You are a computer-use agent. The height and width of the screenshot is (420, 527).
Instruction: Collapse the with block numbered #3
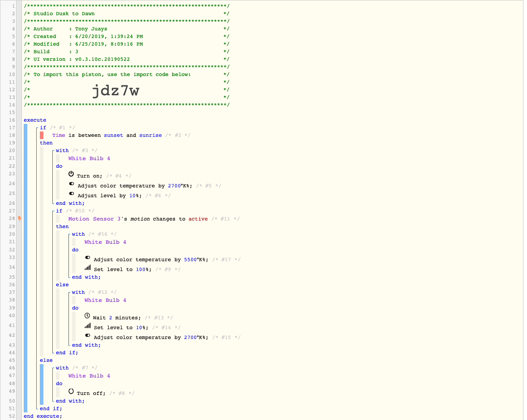point(53,151)
